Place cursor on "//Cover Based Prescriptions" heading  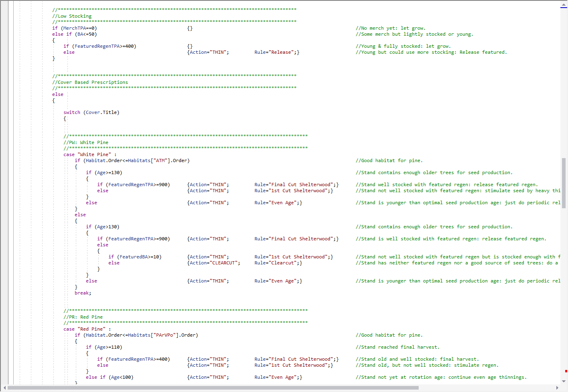pyautogui.click(x=90, y=82)
